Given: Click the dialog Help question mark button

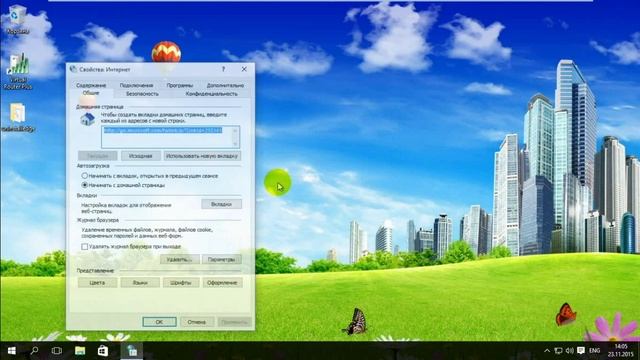Looking at the screenshot, I should [x=223, y=69].
